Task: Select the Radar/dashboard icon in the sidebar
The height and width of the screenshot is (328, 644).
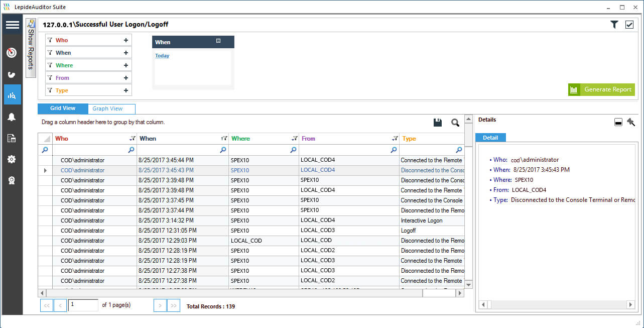Action: click(x=12, y=52)
